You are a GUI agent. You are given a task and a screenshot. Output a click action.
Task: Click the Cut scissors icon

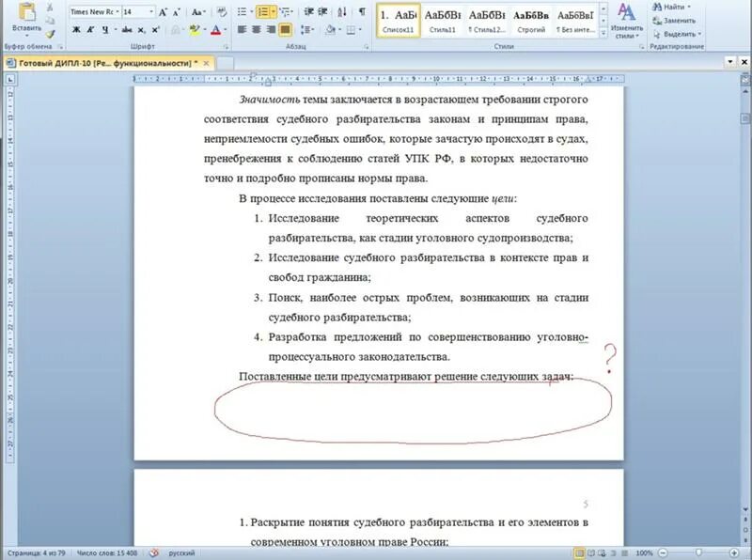pyautogui.click(x=50, y=8)
